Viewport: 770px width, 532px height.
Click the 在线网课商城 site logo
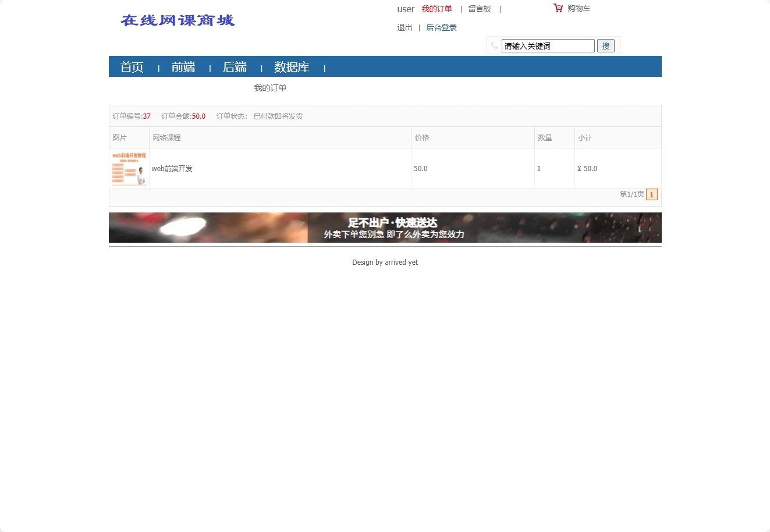coord(177,20)
